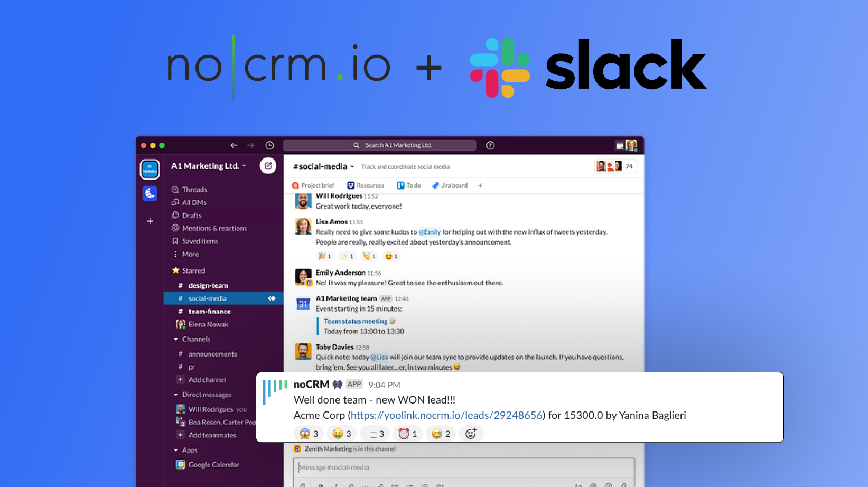Click the Team status meeting link

(x=354, y=321)
